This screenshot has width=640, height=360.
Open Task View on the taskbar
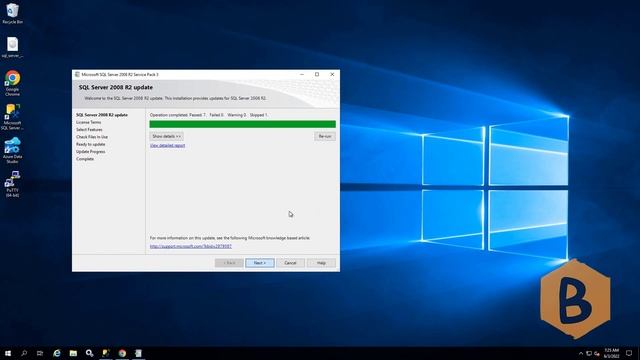coord(40,353)
